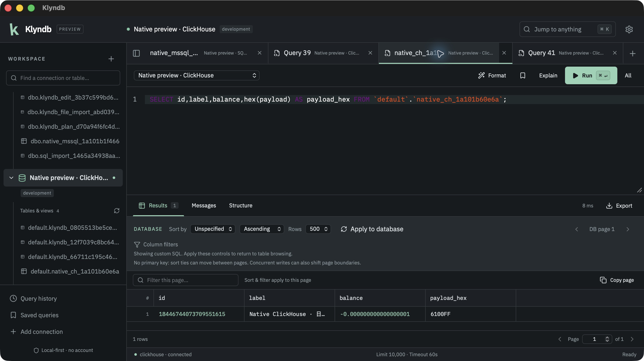The width and height of the screenshot is (644, 361).
Task: Add new workspace item with plus icon
Action: click(111, 59)
